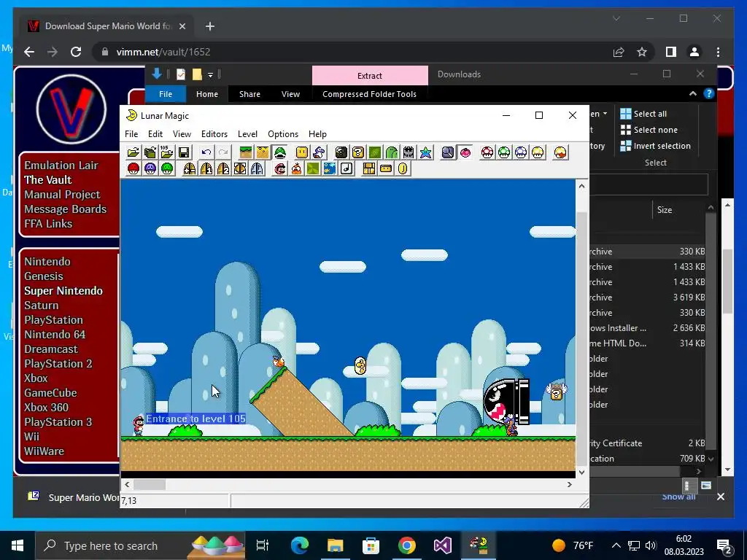The height and width of the screenshot is (560, 747).
Task: Click the blue-spotted mushroom toolbar icon
Action: [521, 152]
